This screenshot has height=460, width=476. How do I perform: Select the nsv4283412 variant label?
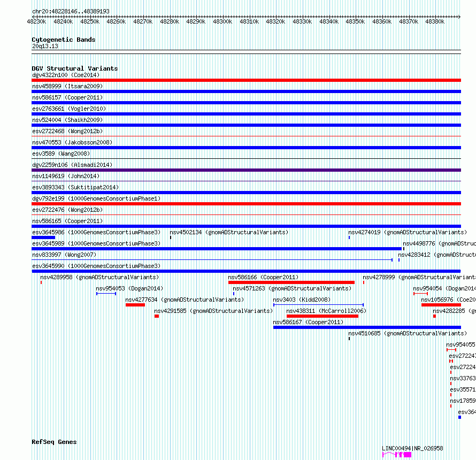point(437,255)
